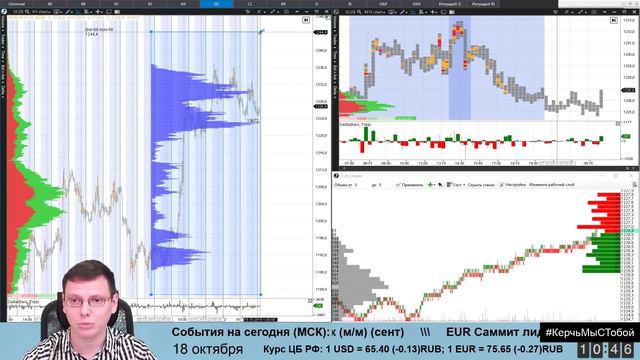
Task: Click the current price label on right chart axis
Action: coord(629,90)
